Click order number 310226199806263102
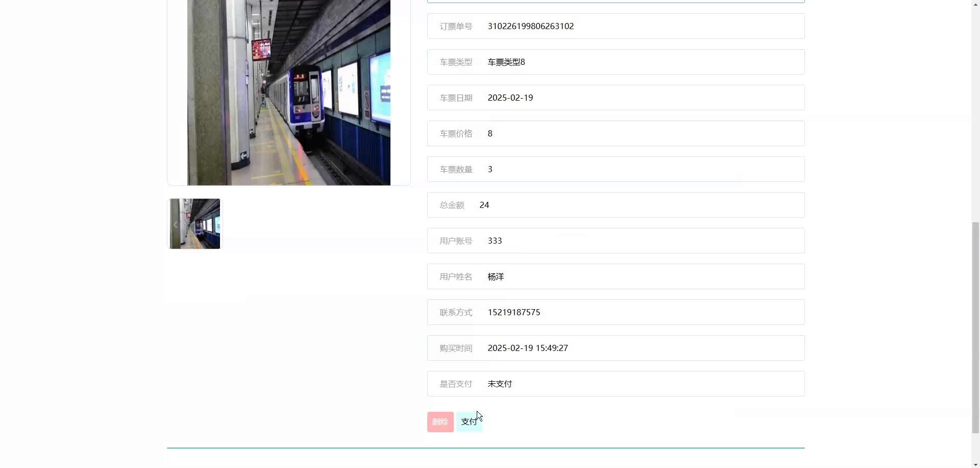The width and height of the screenshot is (980, 468). 531,26
